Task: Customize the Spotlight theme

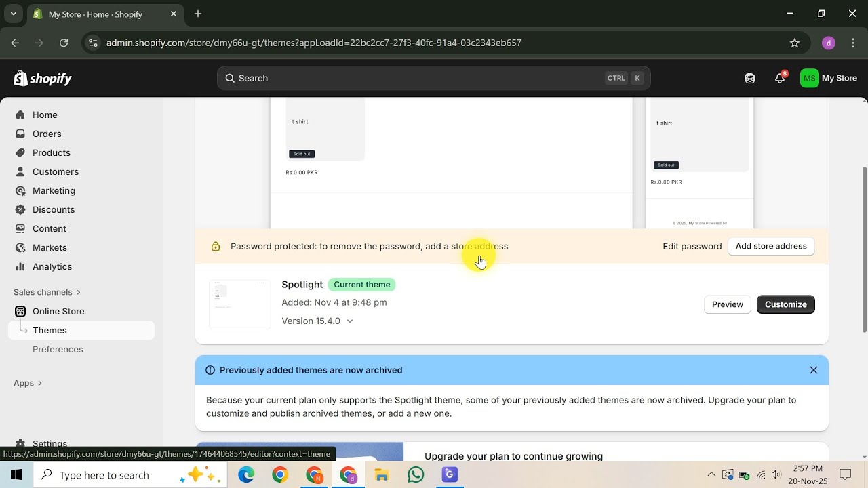Action: click(786, 304)
